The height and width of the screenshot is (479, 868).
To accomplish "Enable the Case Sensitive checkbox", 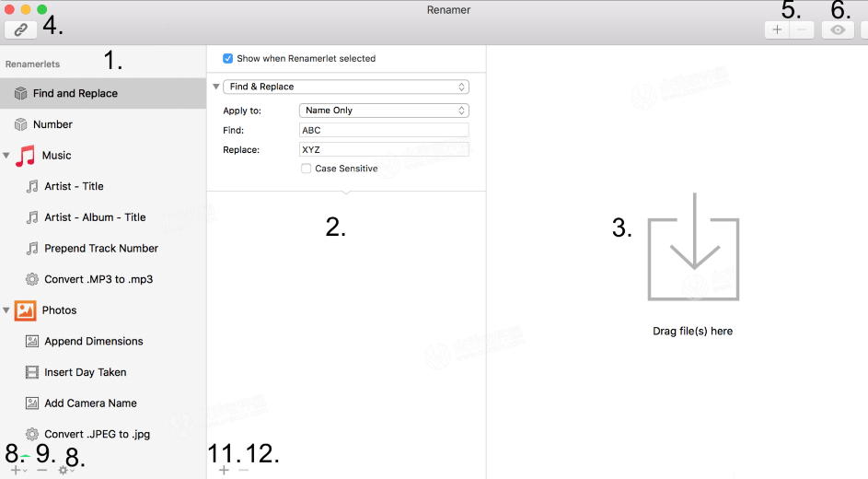I will coord(307,169).
